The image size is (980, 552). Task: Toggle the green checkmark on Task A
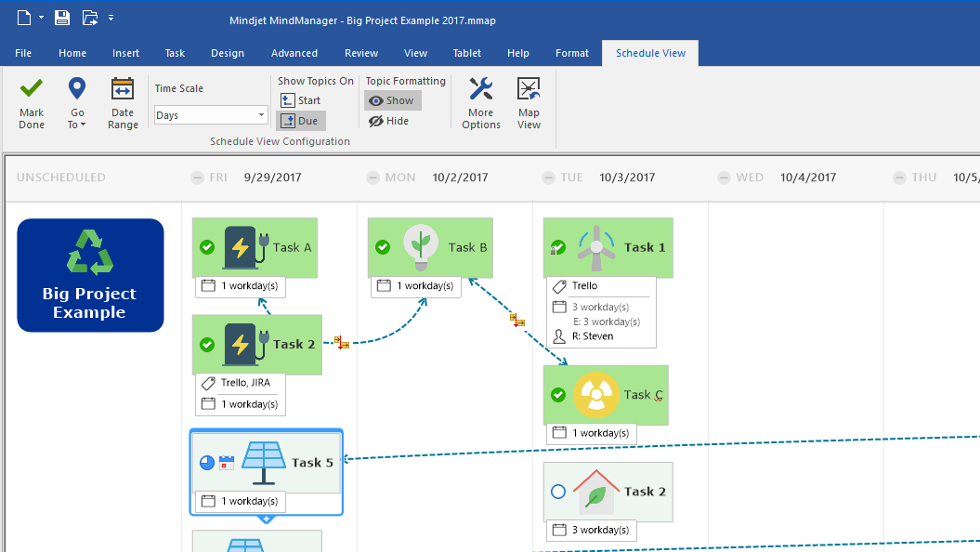click(x=207, y=247)
